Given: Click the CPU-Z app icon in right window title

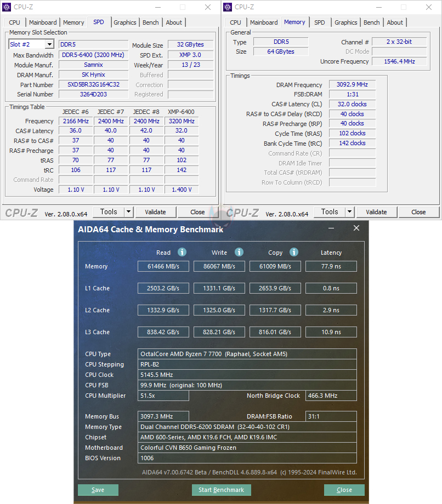Looking at the screenshot, I should [228, 7].
